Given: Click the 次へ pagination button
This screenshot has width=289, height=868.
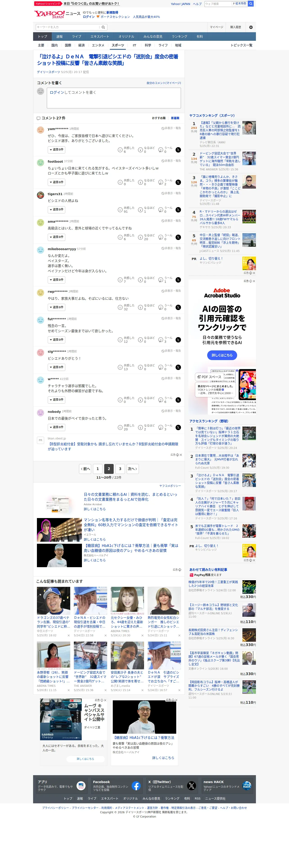Looking at the screenshot, I should pyautogui.click(x=133, y=469).
